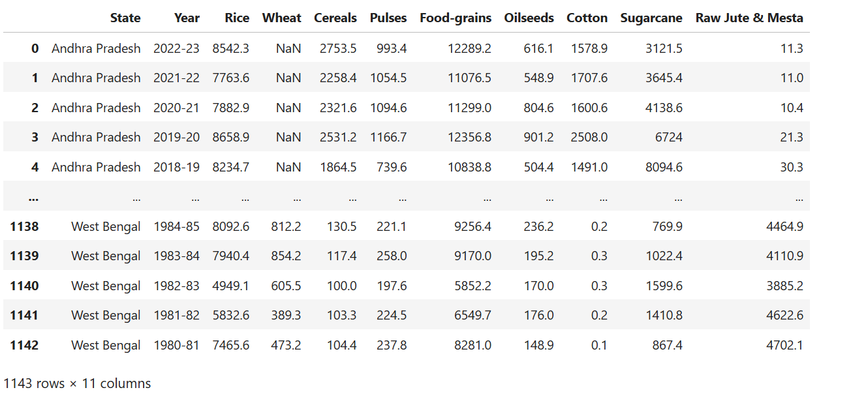The width and height of the screenshot is (868, 405).
Task: Click the State column header
Action: tap(125, 18)
